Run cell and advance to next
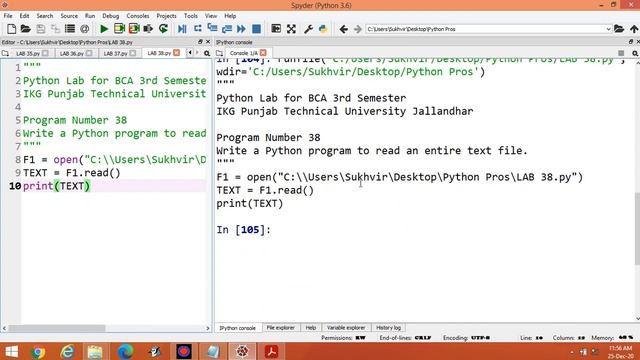 [134, 29]
